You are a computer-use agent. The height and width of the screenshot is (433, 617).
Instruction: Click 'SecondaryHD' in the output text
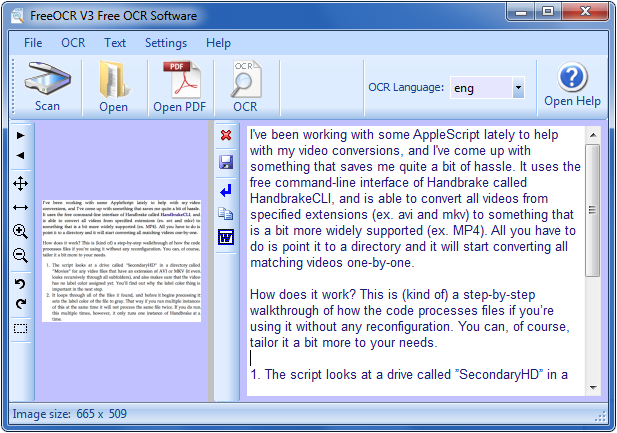(x=499, y=374)
